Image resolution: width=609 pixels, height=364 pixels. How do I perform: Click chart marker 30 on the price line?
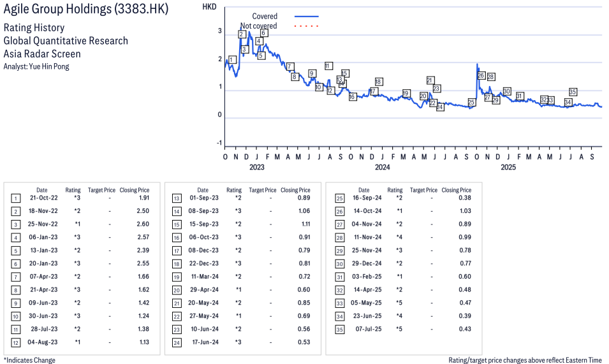click(507, 91)
